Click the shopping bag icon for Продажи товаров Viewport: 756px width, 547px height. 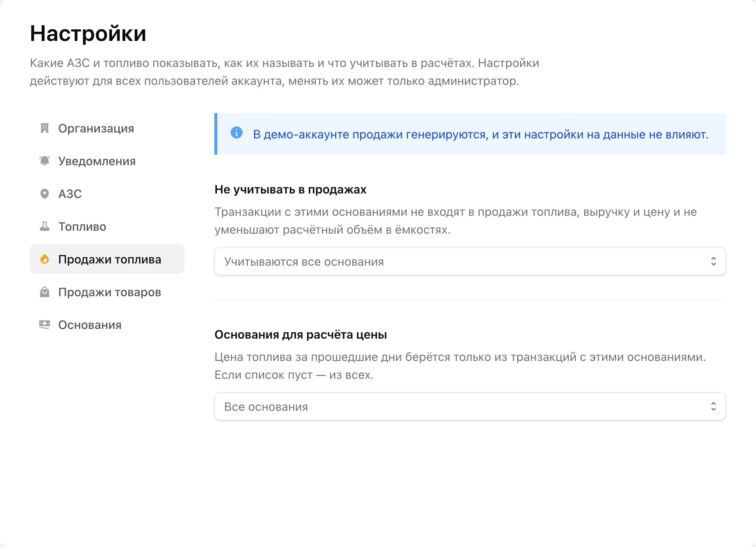45,292
